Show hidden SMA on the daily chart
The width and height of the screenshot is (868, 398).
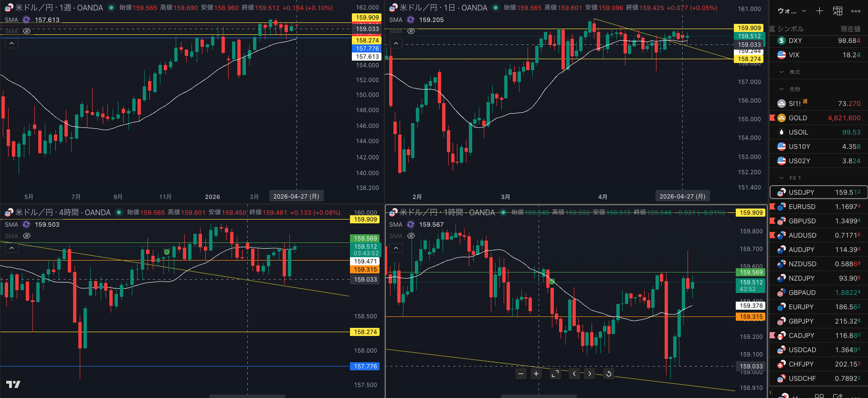(x=411, y=31)
